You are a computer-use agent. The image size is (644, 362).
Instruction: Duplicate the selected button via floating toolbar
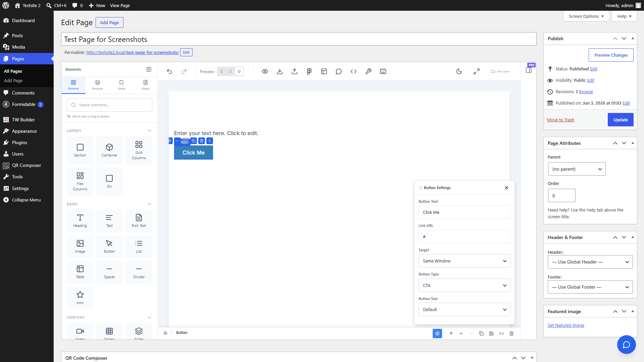(x=194, y=141)
